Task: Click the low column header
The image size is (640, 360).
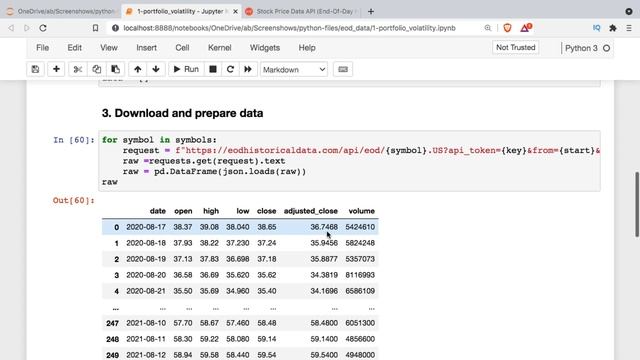Action: (242, 211)
